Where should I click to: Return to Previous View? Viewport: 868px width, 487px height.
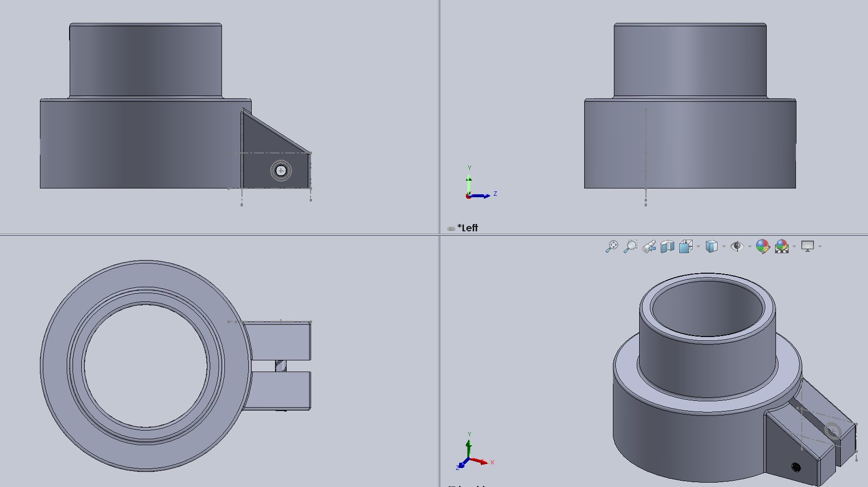(649, 246)
